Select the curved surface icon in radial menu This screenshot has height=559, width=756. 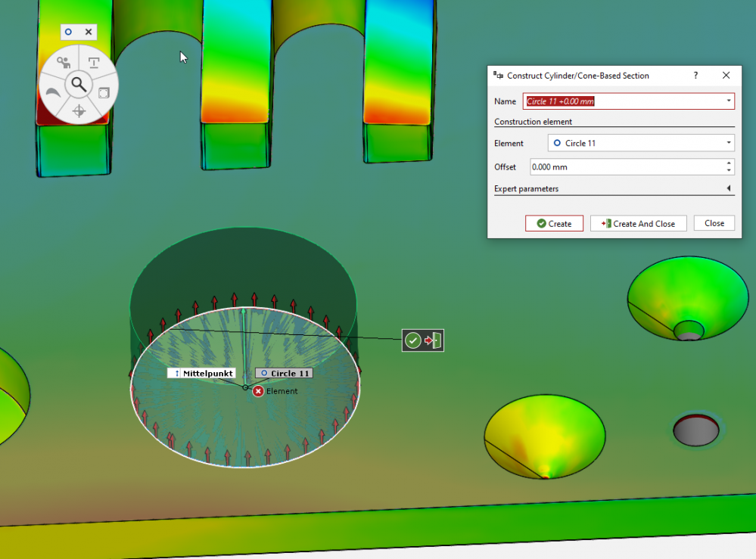tap(53, 92)
